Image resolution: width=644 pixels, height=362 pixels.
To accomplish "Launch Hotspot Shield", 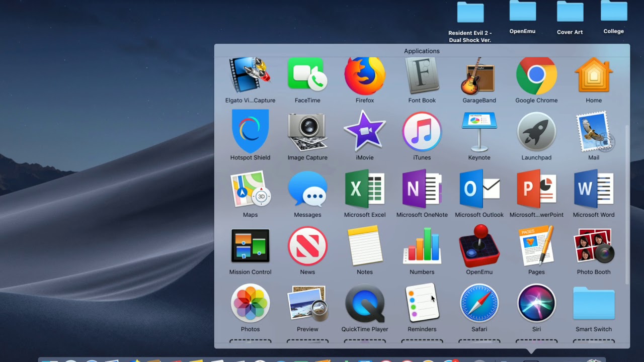I will coord(250,132).
